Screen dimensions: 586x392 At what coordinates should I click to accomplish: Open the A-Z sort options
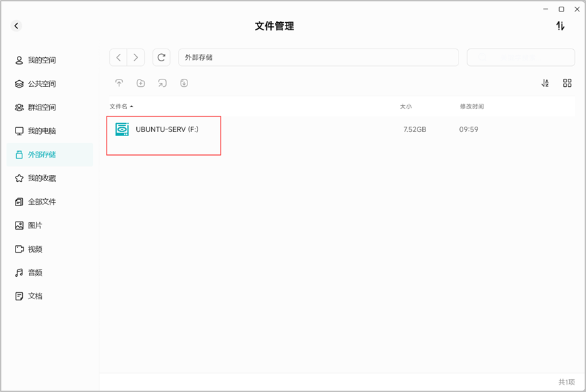[x=546, y=83]
